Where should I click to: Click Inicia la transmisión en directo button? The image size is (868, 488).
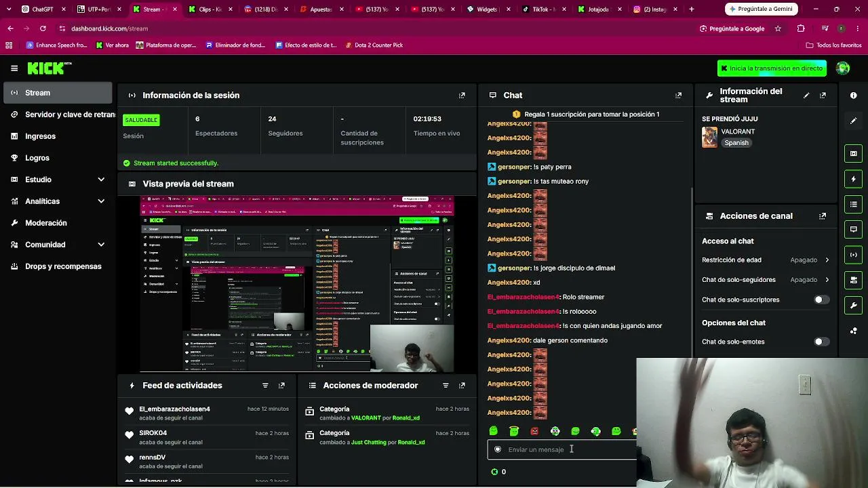(772, 68)
